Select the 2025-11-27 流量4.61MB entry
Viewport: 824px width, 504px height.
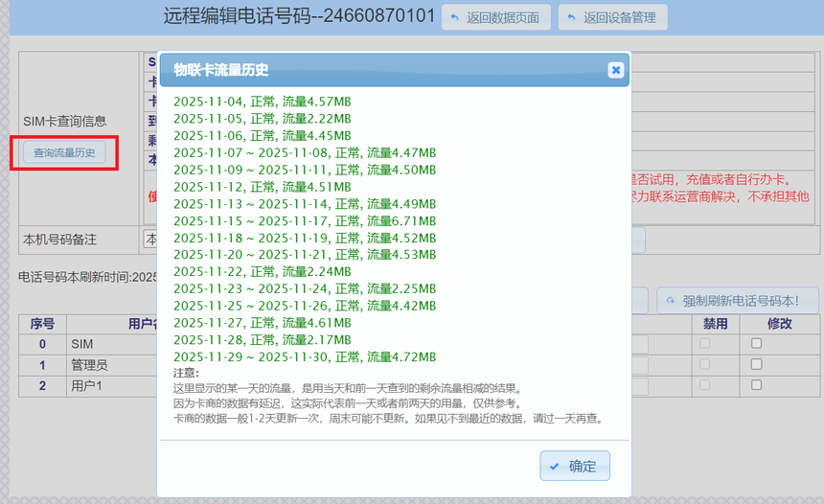tap(263, 323)
